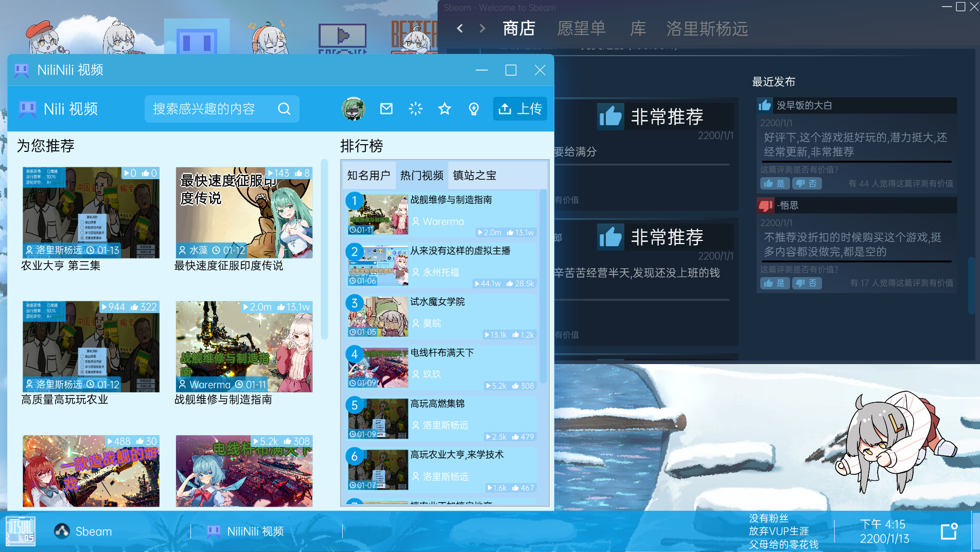Switch to the 热门视频 tab

point(422,175)
